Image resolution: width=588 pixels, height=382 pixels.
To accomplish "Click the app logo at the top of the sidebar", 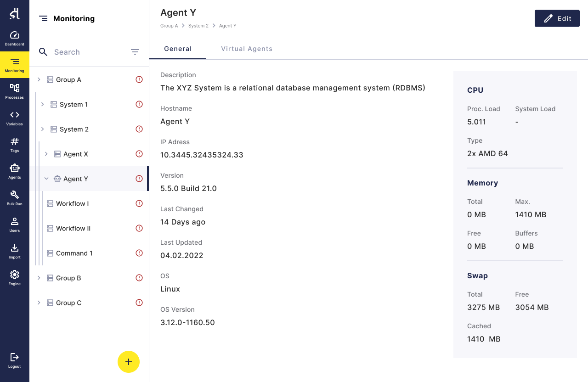I will (x=15, y=14).
